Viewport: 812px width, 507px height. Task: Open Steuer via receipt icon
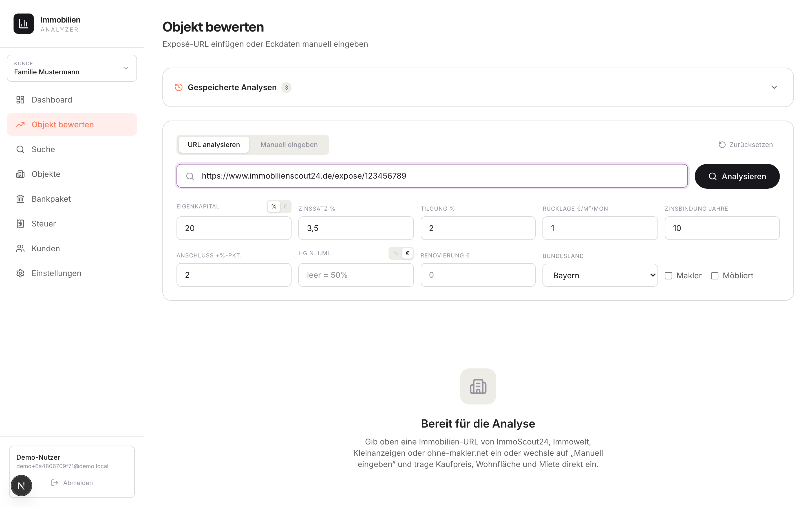(x=20, y=224)
